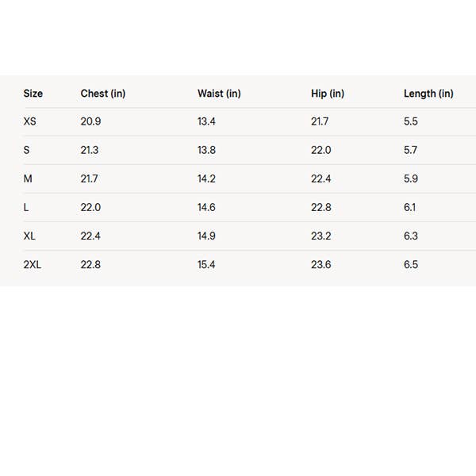Click the S waist value 13.8
476x476 pixels.
coord(206,150)
